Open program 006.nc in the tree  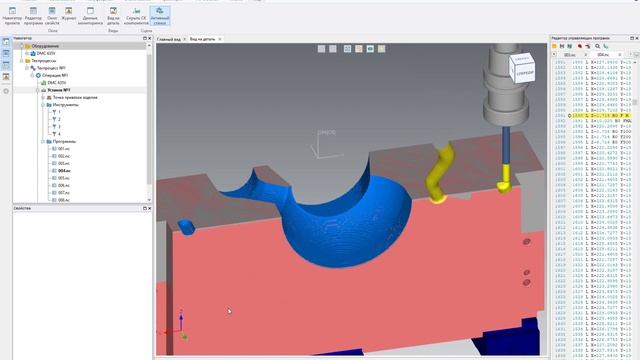(61, 186)
